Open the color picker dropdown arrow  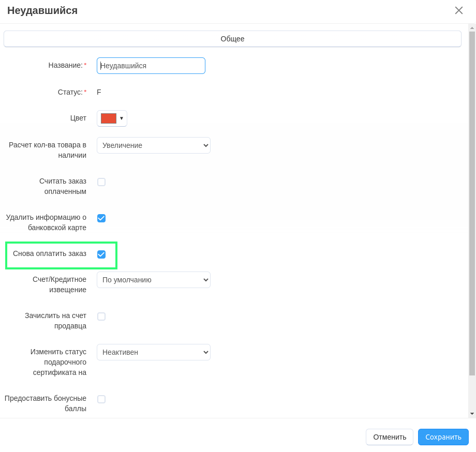122,118
